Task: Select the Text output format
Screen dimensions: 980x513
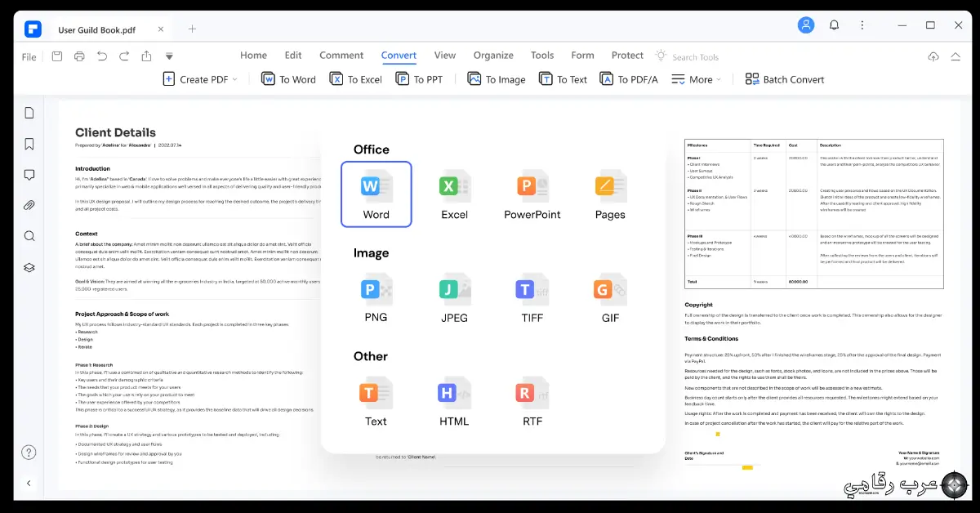Action: (376, 402)
